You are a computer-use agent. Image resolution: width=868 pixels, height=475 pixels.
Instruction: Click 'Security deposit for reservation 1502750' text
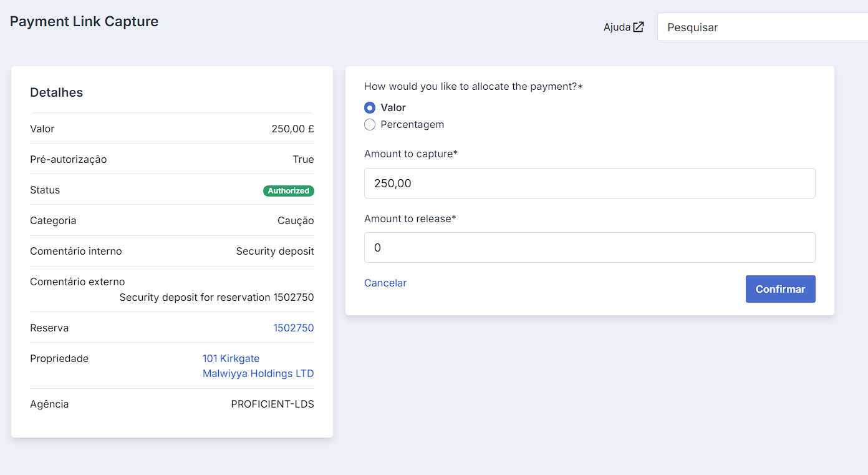tap(217, 297)
